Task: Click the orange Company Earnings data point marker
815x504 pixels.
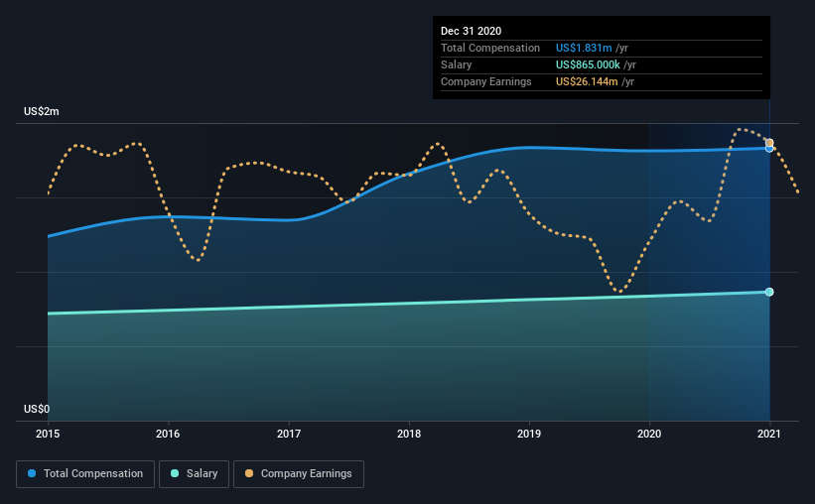Action: (x=769, y=142)
